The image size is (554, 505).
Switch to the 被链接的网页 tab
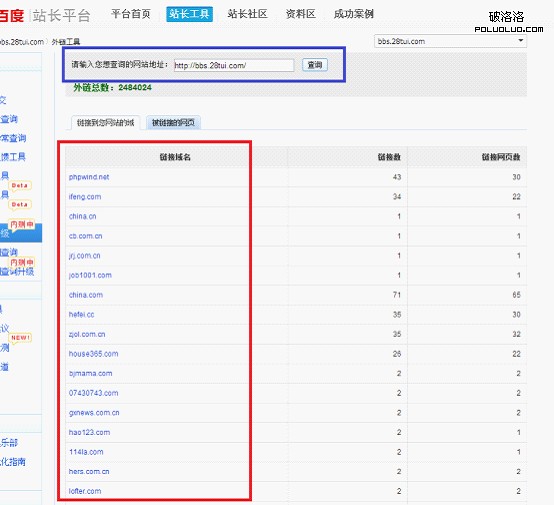click(x=173, y=123)
